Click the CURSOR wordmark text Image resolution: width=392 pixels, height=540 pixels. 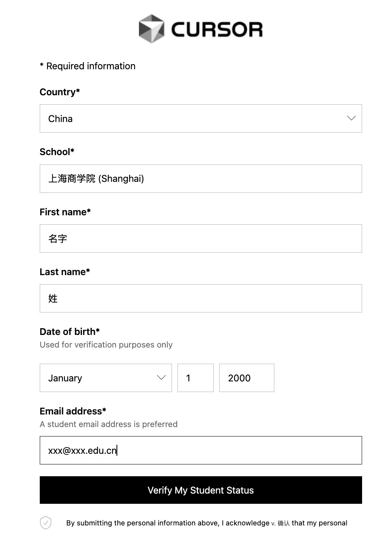click(x=216, y=30)
